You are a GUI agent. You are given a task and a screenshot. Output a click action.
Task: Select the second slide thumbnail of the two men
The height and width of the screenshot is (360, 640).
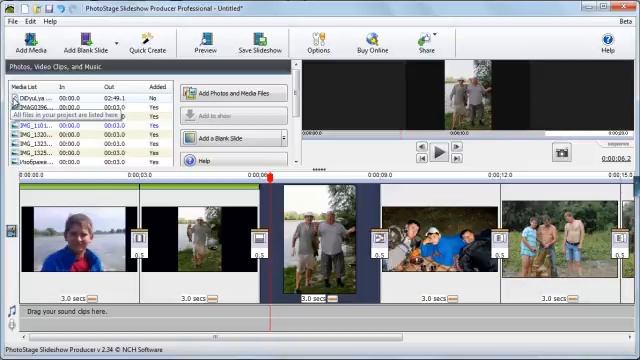coord(200,239)
